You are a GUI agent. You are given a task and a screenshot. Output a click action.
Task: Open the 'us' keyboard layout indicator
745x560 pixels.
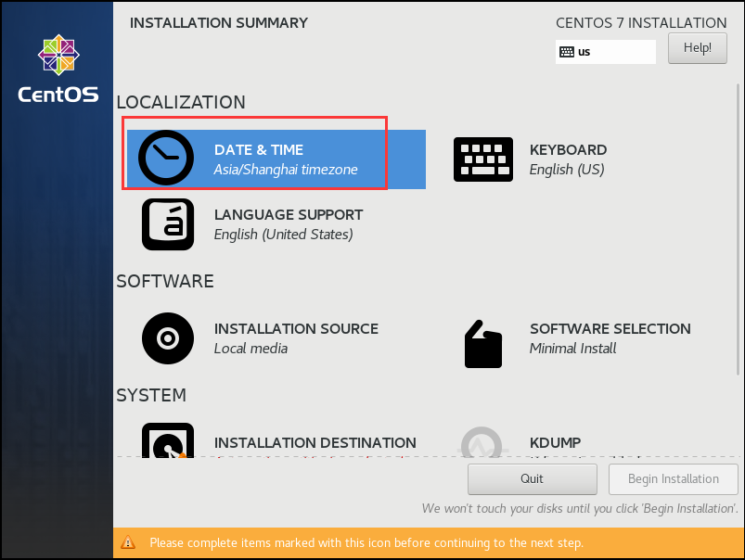tap(605, 52)
